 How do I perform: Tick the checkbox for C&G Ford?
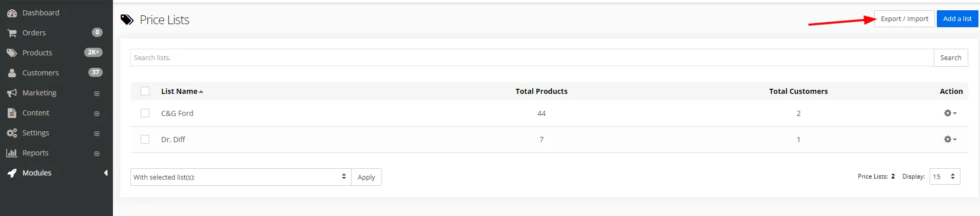[x=145, y=113]
